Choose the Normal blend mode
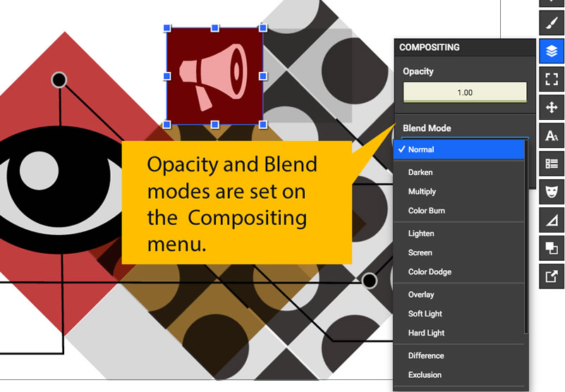This screenshot has width=565, height=392. coord(459,149)
